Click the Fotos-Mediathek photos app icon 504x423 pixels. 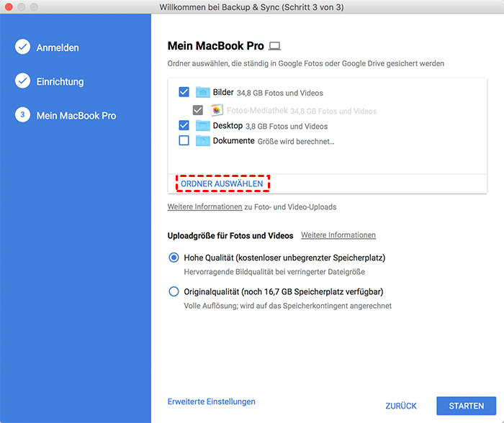pos(217,110)
